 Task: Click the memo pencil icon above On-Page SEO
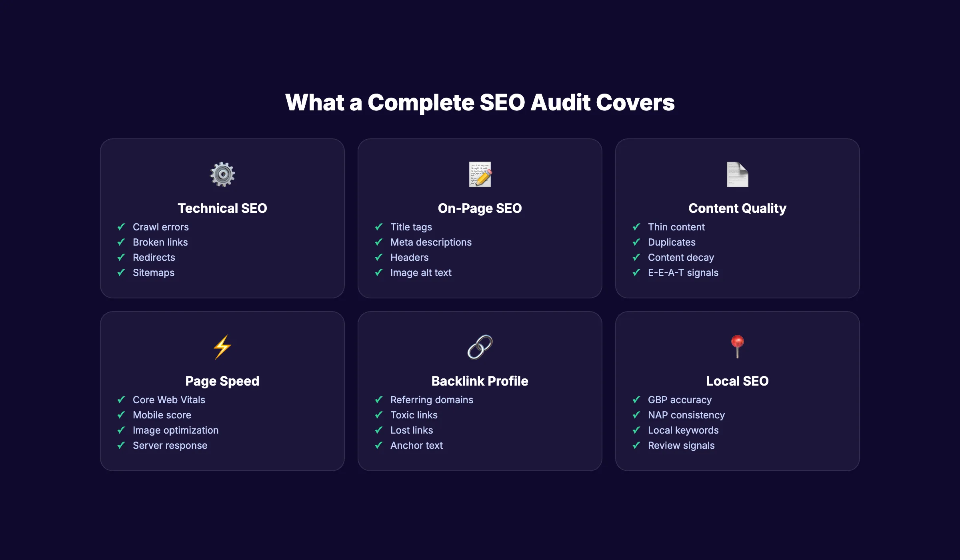(x=480, y=175)
